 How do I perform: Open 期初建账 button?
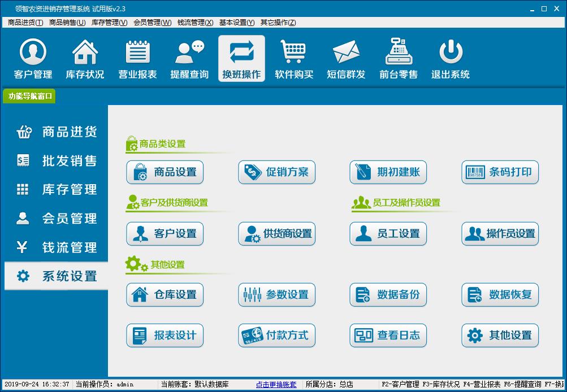(x=388, y=172)
